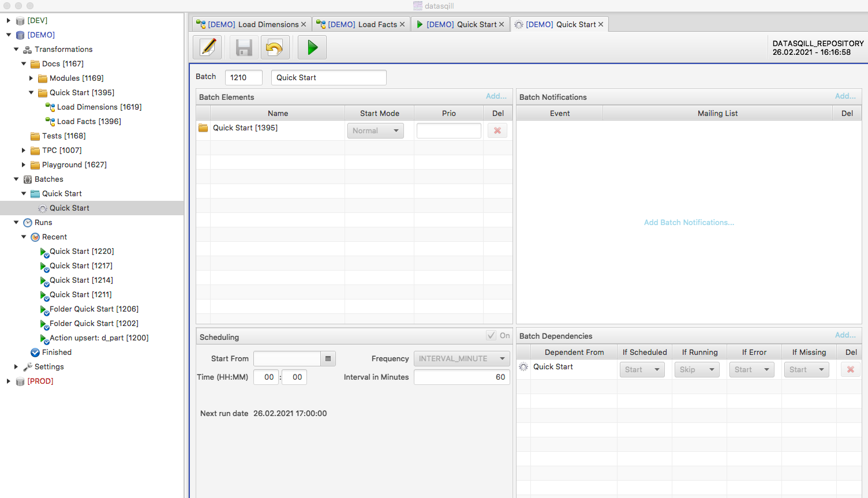Open the Frequency INTERVAL_MINUTE dropdown
This screenshot has height=498, width=868.
point(462,358)
